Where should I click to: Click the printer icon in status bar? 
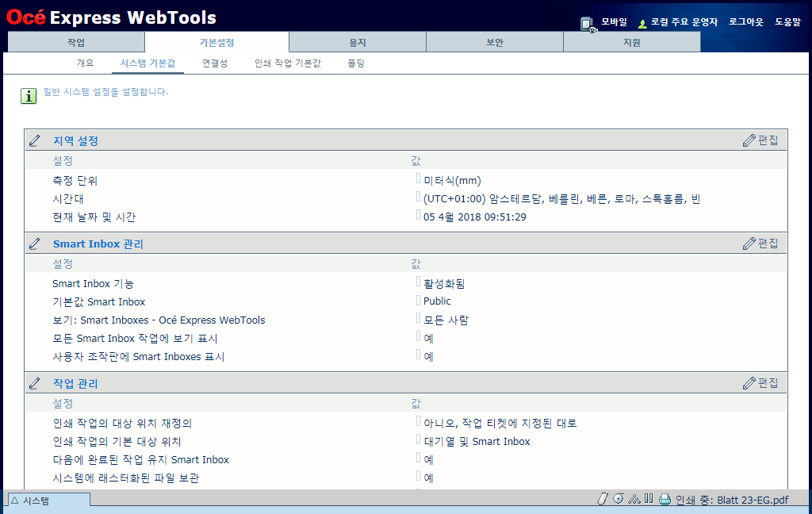665,500
